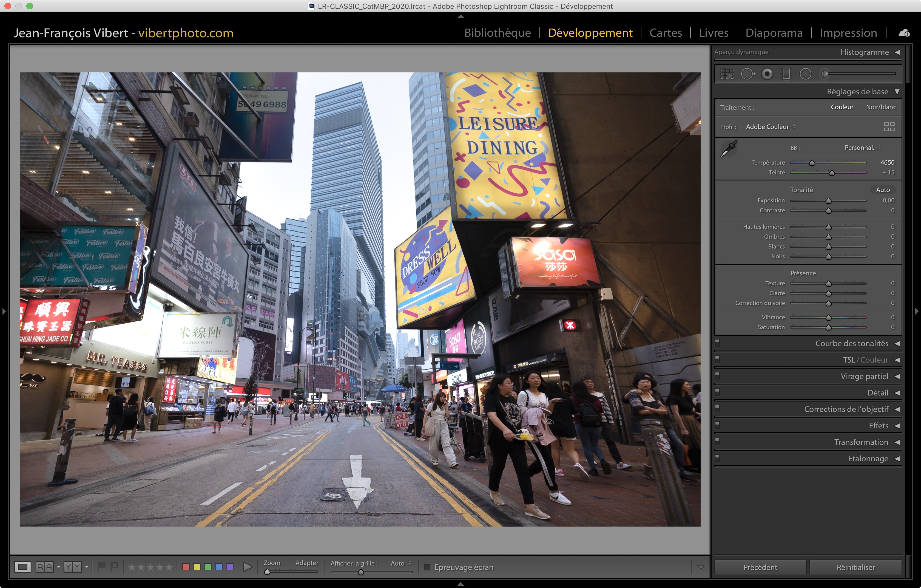This screenshot has width=921, height=588.
Task: Click the Température slider handle
Action: pos(812,163)
